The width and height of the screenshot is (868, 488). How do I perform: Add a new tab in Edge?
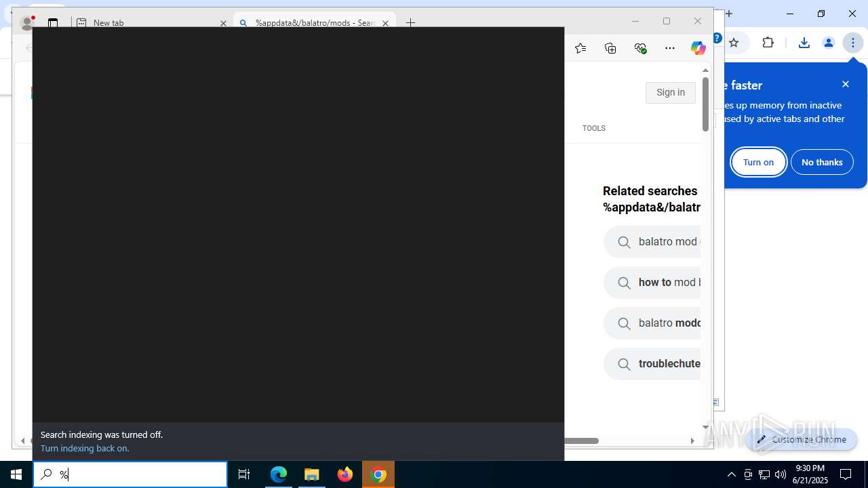[410, 22]
